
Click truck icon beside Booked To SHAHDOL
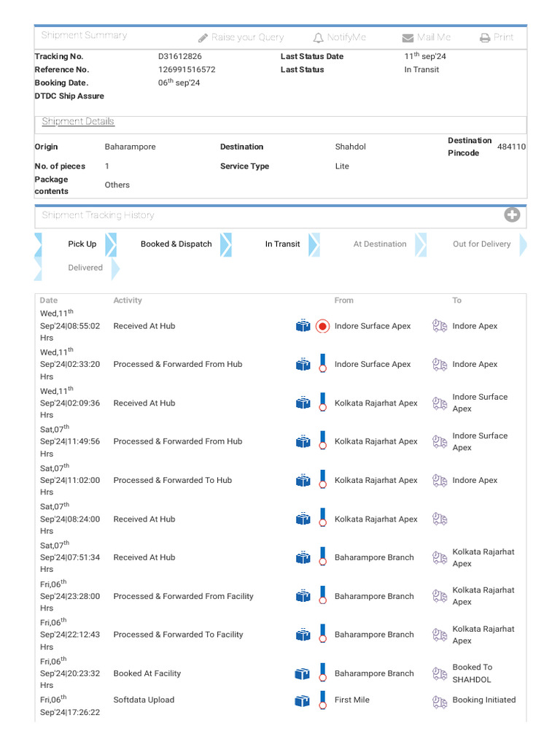tap(439, 673)
